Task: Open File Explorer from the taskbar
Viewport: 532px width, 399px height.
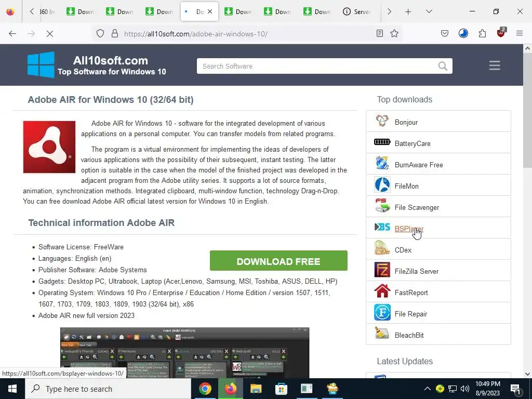Action: pos(256,389)
